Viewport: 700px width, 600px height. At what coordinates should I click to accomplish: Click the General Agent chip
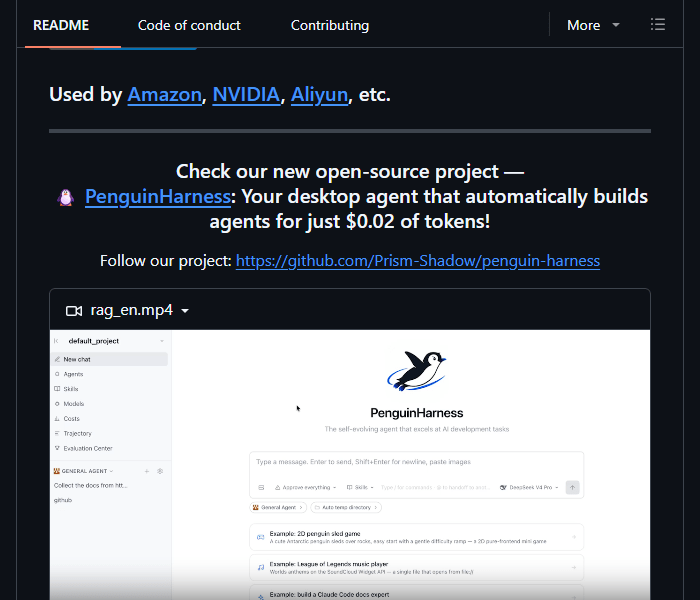[x=278, y=508]
